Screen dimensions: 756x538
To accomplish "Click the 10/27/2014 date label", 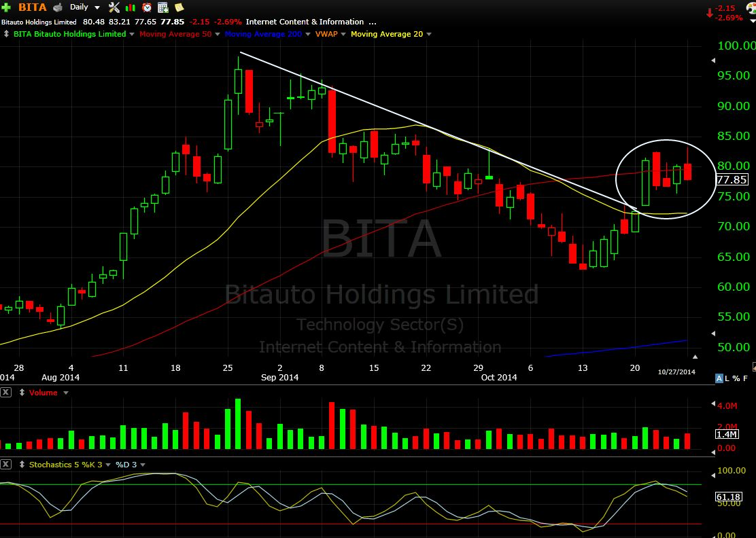I will [676, 372].
